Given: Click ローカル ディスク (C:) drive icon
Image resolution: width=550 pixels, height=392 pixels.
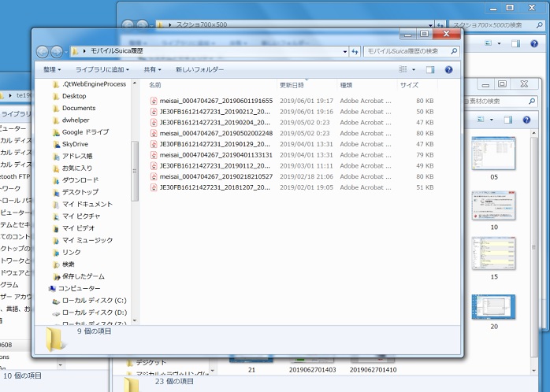Looking at the screenshot, I should tap(56, 301).
